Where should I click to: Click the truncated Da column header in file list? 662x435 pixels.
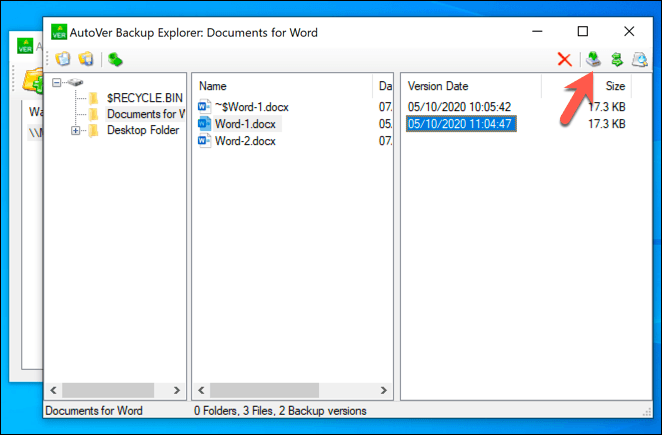pos(383,86)
